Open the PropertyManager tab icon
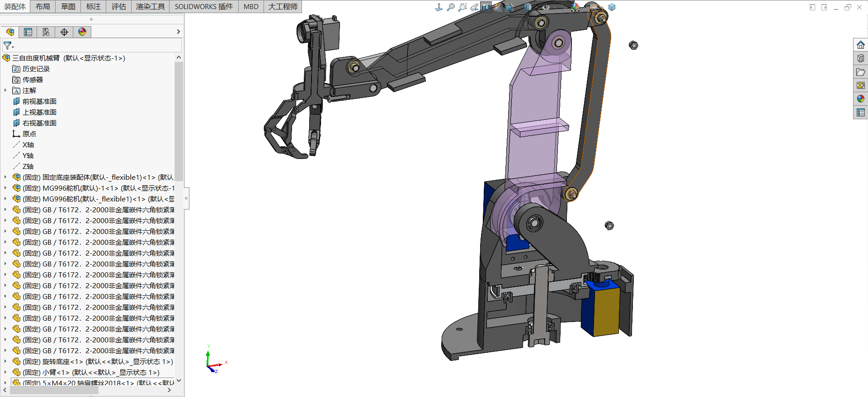The image size is (868, 397). [28, 32]
